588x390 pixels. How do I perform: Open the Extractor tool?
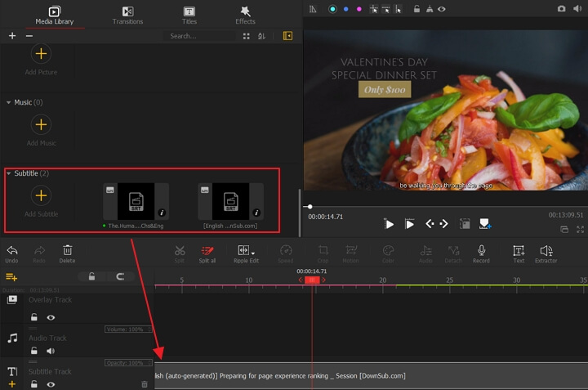tap(546, 250)
